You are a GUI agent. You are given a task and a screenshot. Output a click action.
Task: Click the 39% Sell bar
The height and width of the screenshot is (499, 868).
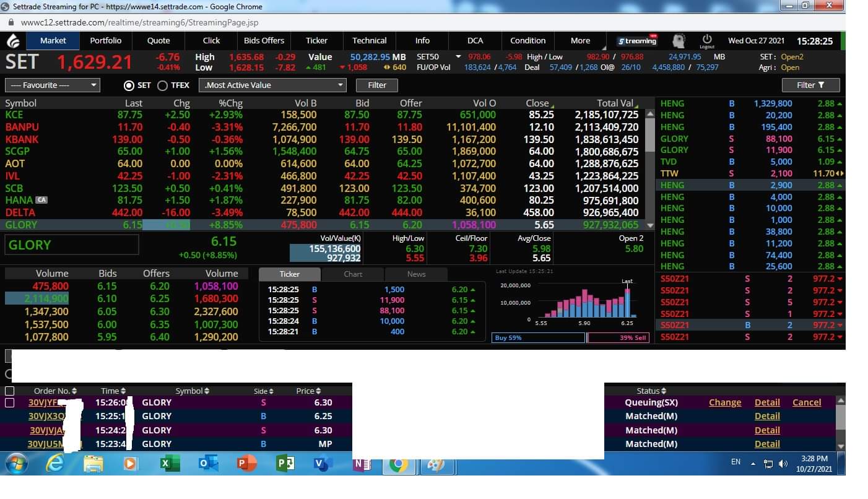click(618, 338)
